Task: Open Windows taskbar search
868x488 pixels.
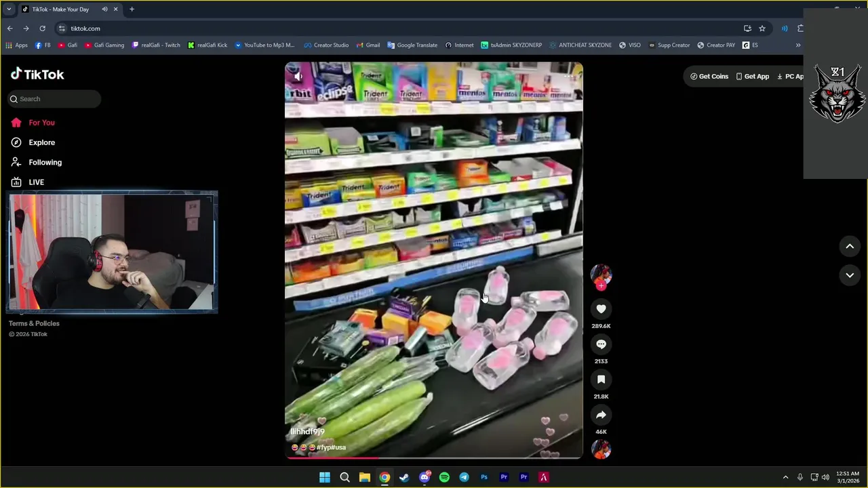Action: tap(344, 477)
